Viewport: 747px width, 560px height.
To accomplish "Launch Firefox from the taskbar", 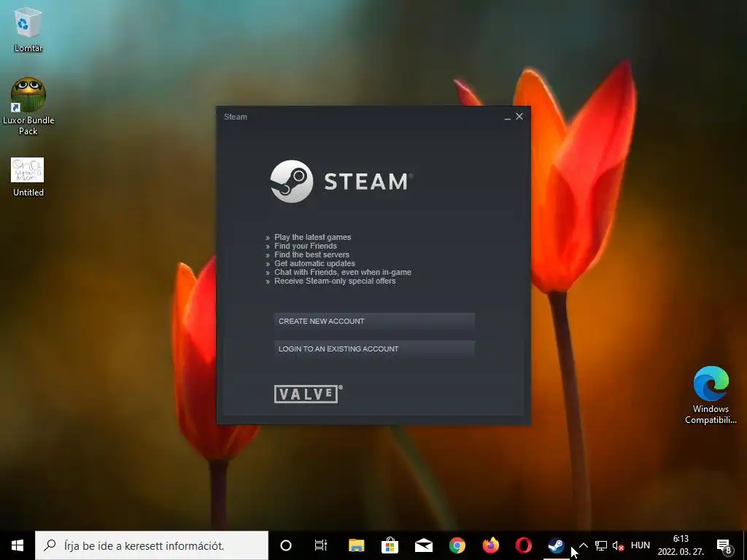I will (490, 545).
